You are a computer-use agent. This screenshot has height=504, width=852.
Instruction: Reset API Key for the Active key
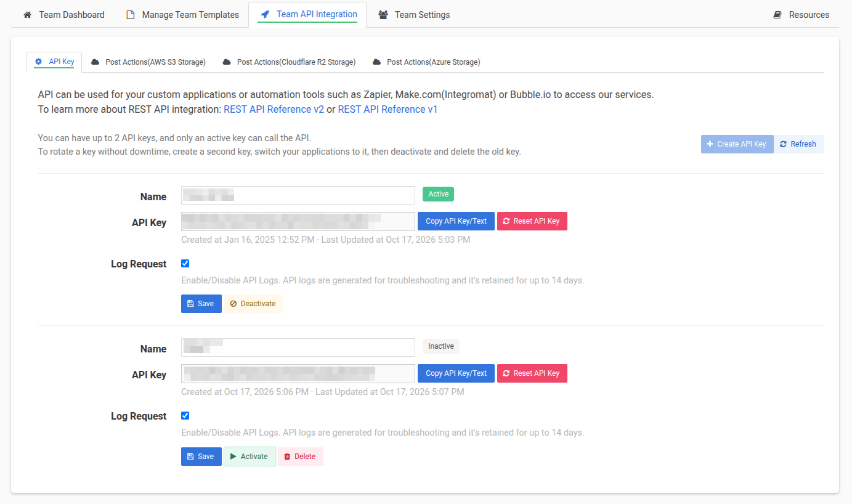point(532,221)
